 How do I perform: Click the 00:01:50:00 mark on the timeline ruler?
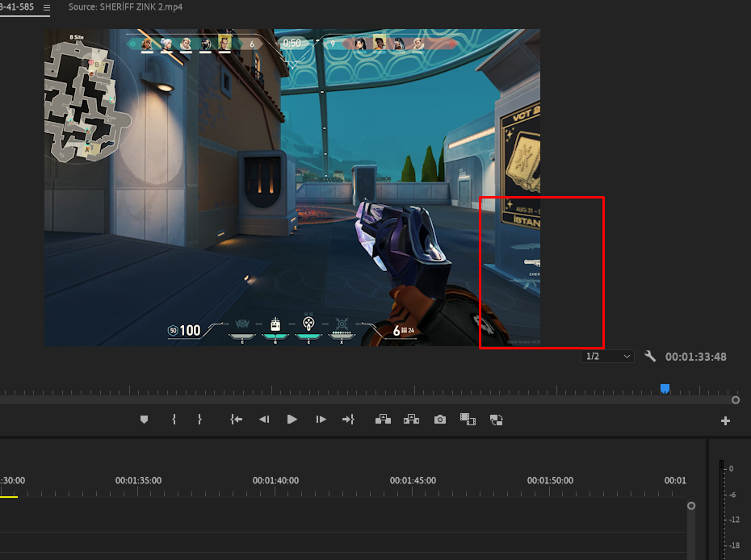pyautogui.click(x=550, y=481)
